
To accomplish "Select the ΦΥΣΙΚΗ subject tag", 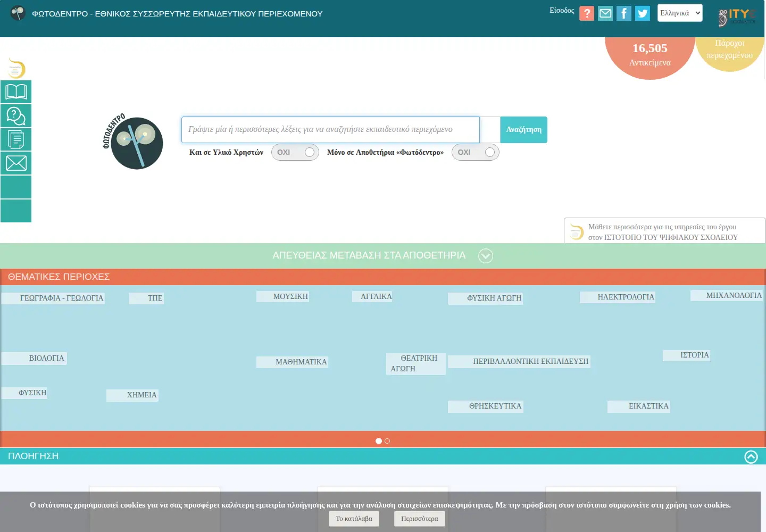I will point(24,393).
